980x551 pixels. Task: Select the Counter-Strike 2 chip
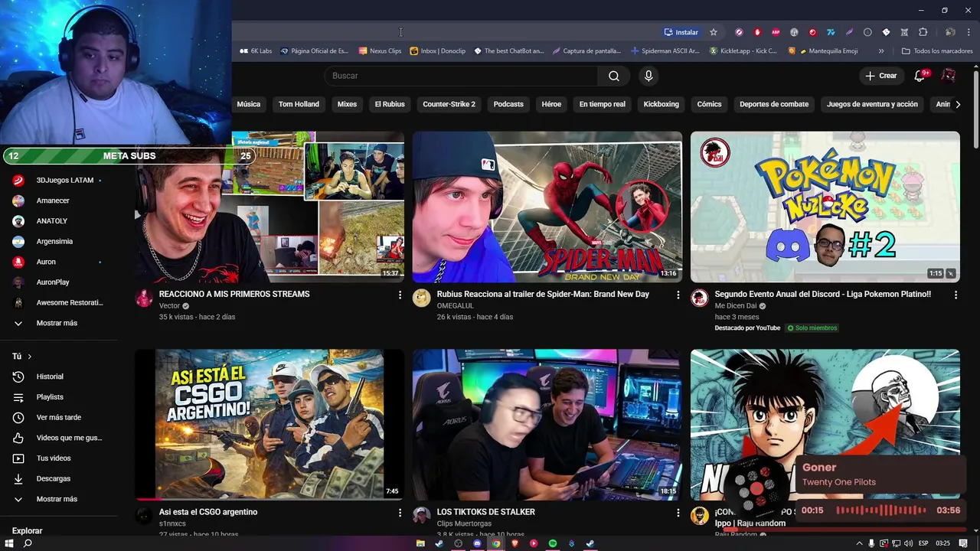coord(449,104)
